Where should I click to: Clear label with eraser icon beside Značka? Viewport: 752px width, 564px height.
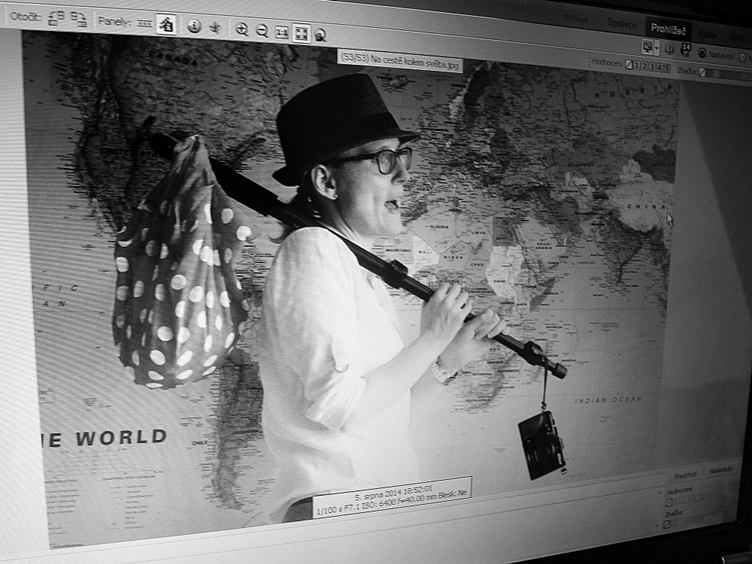[x=702, y=72]
